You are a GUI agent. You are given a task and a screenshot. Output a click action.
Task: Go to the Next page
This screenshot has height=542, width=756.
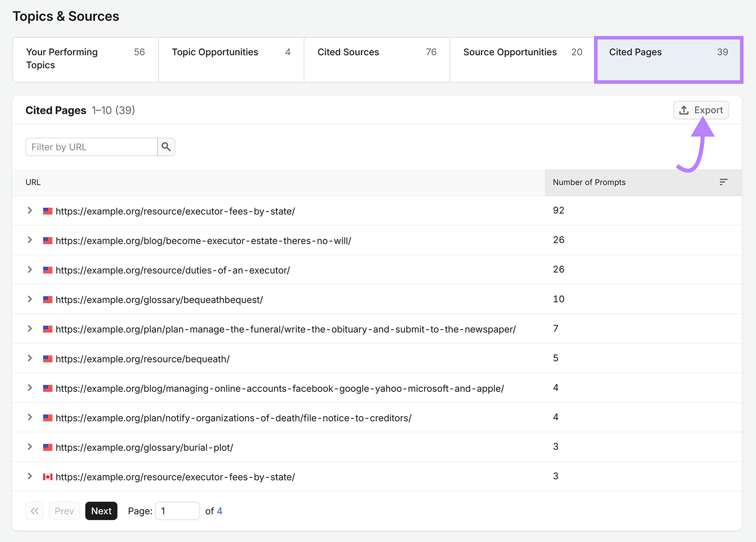101,511
